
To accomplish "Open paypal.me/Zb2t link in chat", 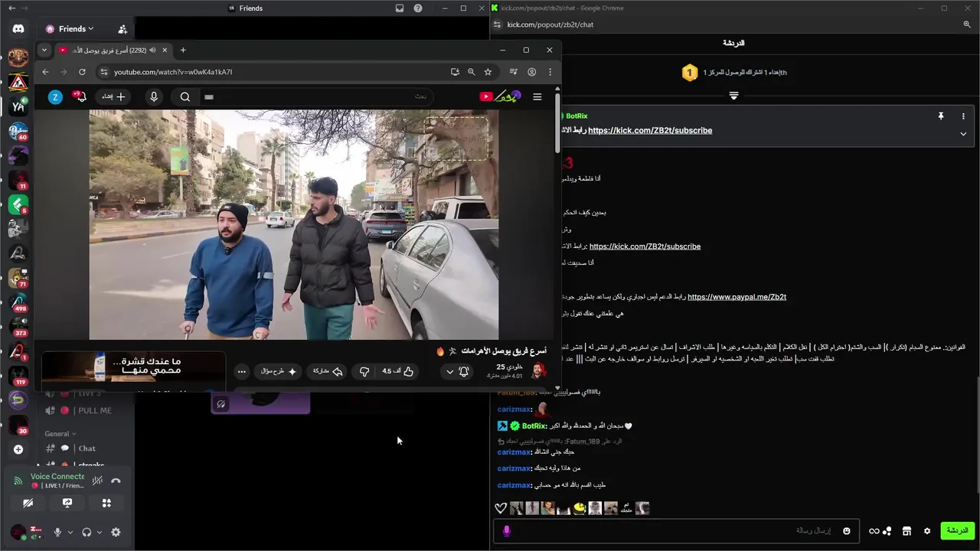I will [x=737, y=297].
